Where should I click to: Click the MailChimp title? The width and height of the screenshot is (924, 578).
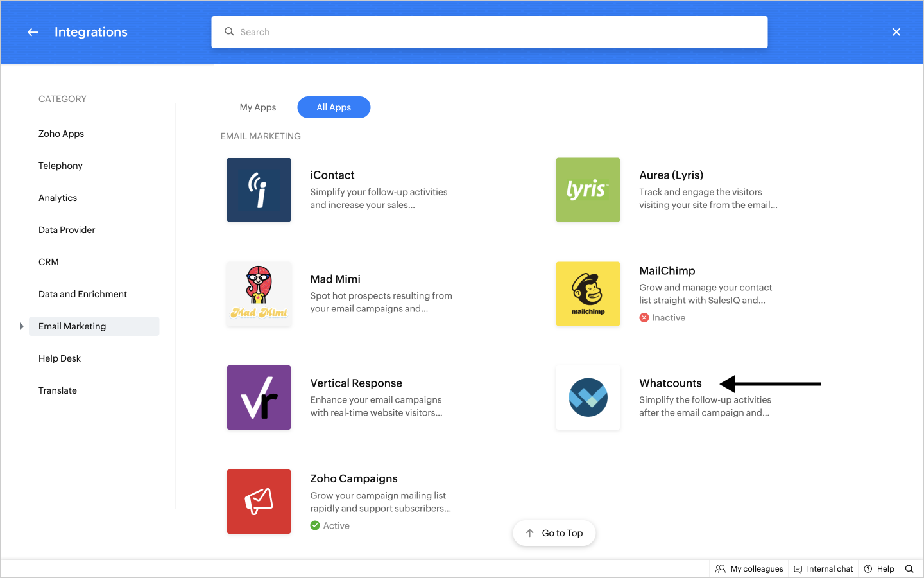667,271
